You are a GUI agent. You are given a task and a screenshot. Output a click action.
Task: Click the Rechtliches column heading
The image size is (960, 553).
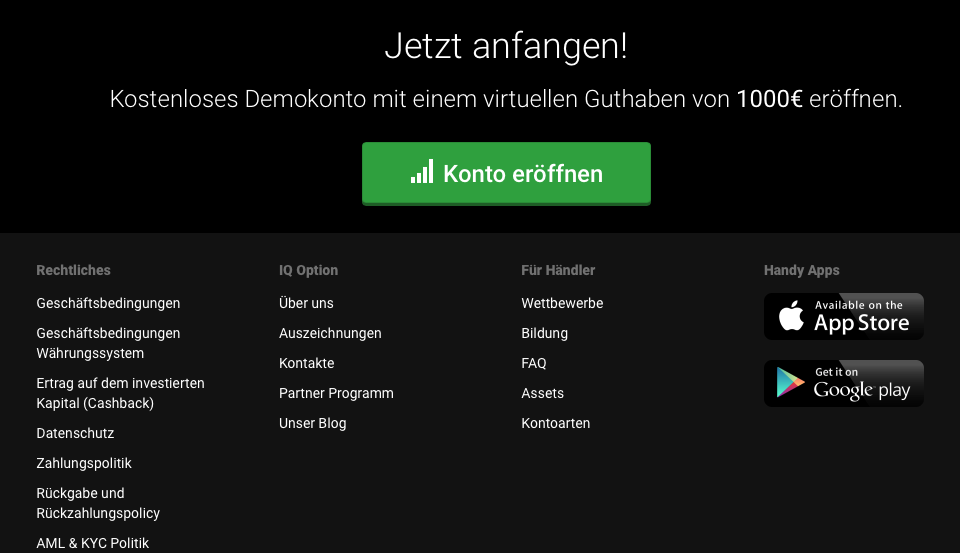(73, 270)
